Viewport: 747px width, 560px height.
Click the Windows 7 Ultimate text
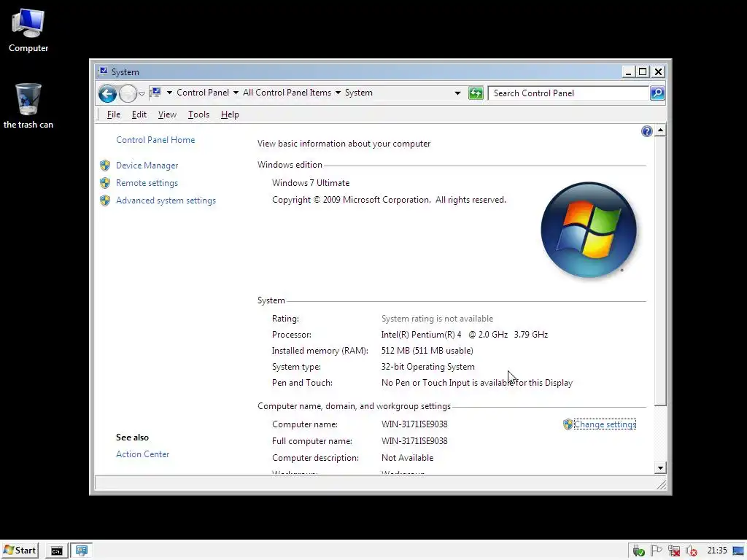point(311,183)
